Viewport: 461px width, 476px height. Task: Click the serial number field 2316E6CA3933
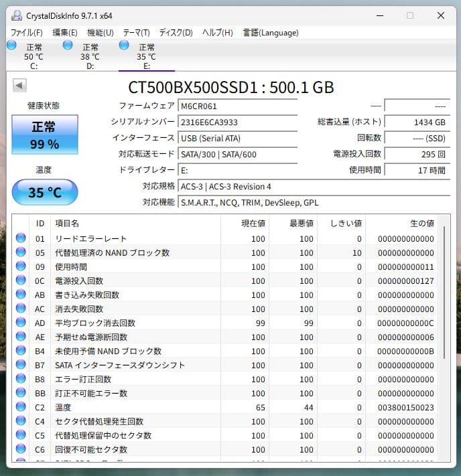[x=237, y=122]
